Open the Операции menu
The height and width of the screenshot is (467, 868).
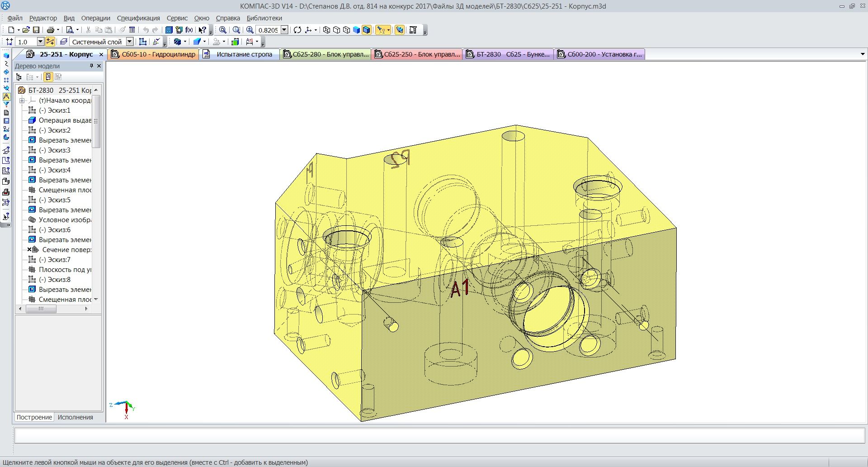point(95,18)
